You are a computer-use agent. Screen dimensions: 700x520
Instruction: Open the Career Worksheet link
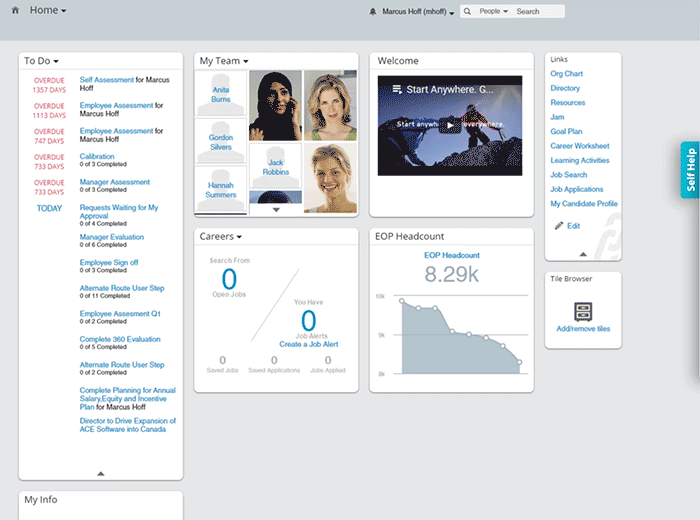[x=579, y=146]
